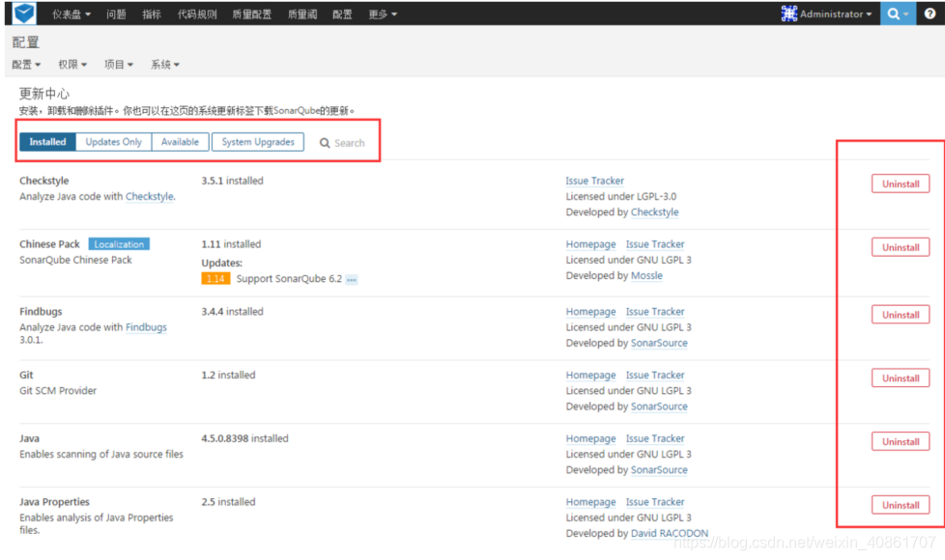Screen dimensions: 945x560
Task: Open David RACODON developer link
Action: point(670,534)
